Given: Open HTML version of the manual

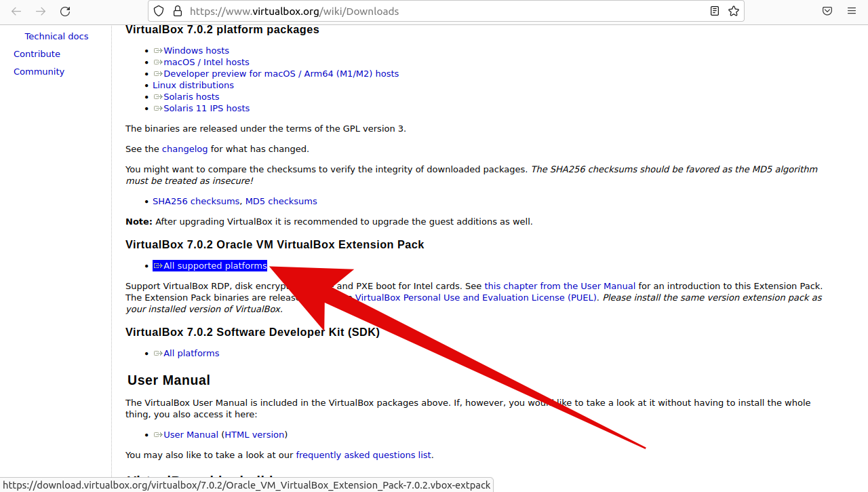Looking at the screenshot, I should coord(254,434).
